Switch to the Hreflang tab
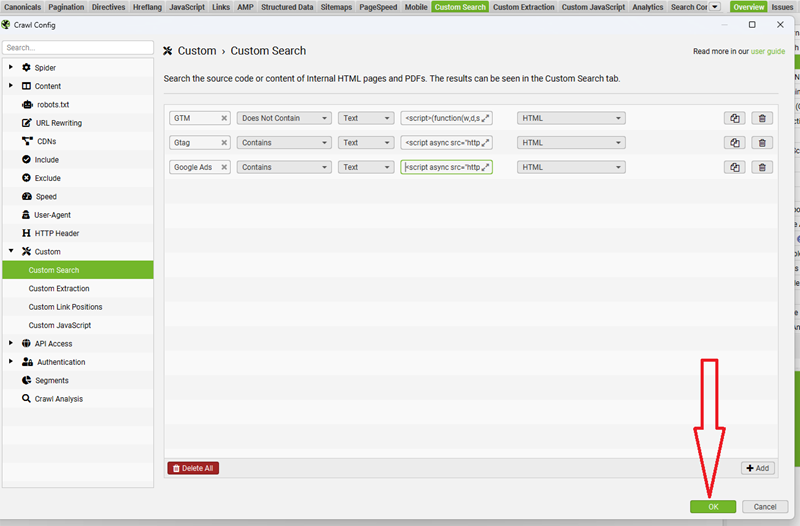This screenshot has width=800, height=526. pos(147,7)
